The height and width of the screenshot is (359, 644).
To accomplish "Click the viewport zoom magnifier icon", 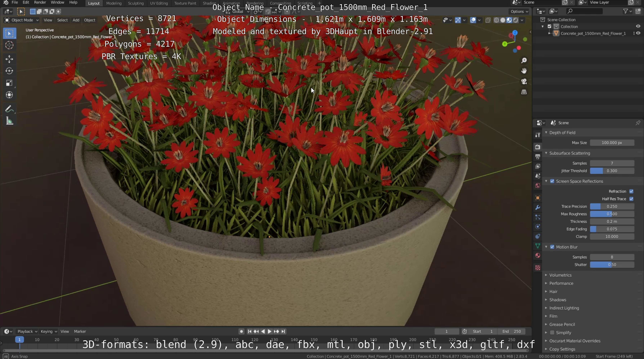I will click(x=524, y=61).
